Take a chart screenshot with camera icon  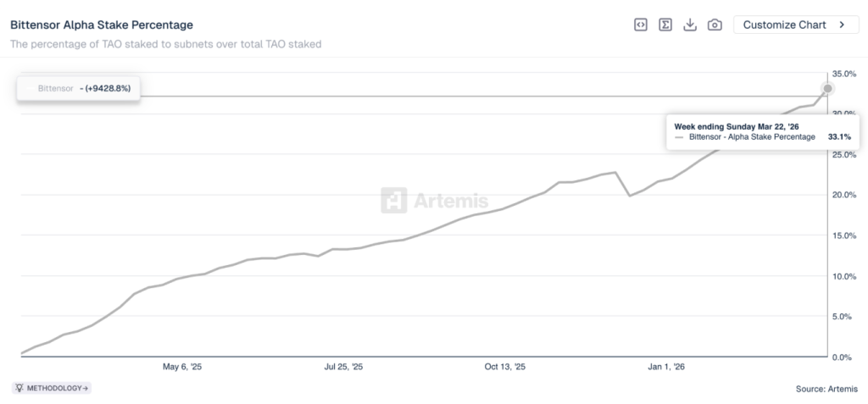point(715,25)
